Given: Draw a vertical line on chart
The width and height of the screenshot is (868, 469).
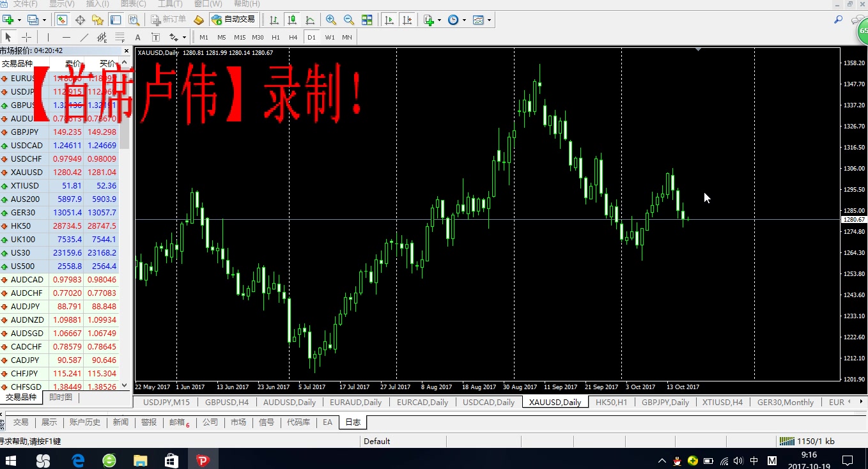Looking at the screenshot, I should (48, 37).
